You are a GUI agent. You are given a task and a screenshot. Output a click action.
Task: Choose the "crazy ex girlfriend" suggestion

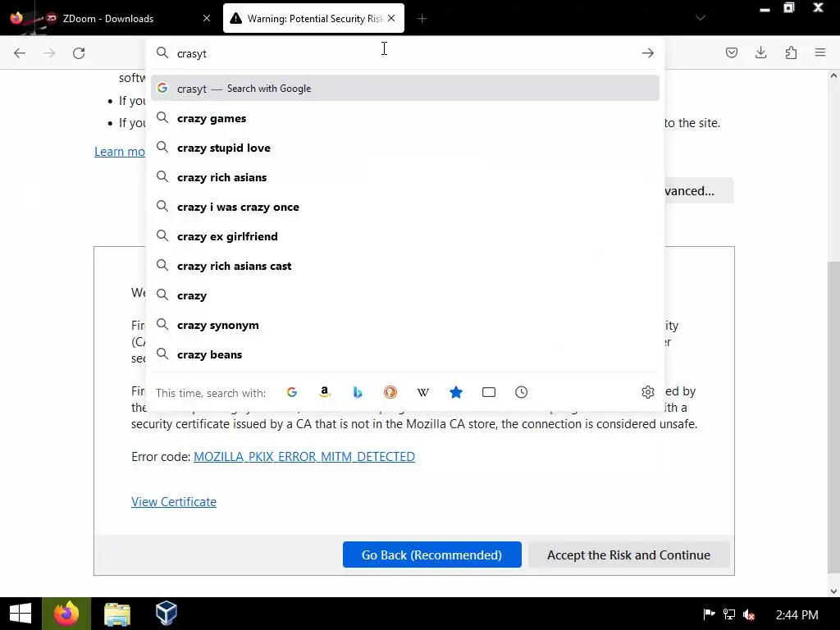(405, 236)
